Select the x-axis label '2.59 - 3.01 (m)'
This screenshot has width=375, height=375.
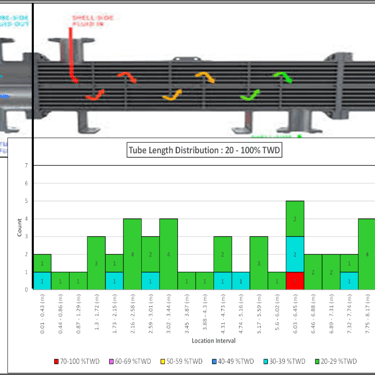(x=150, y=314)
